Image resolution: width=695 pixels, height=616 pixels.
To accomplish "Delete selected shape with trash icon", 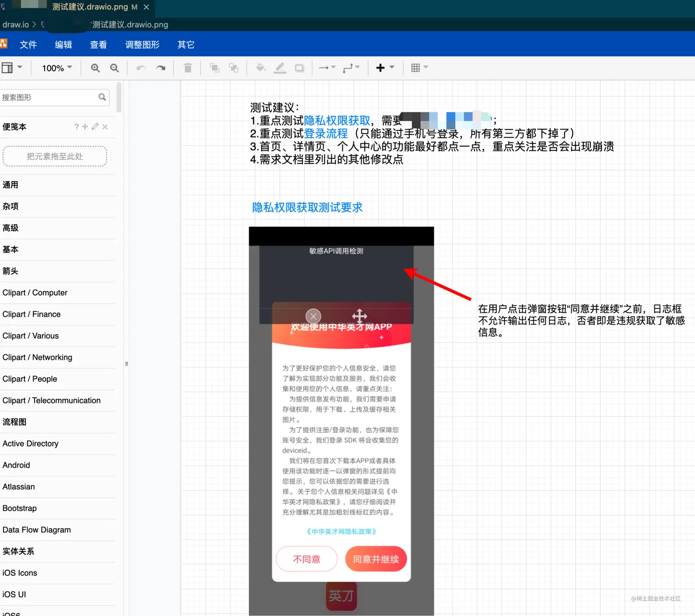I will coord(188,68).
